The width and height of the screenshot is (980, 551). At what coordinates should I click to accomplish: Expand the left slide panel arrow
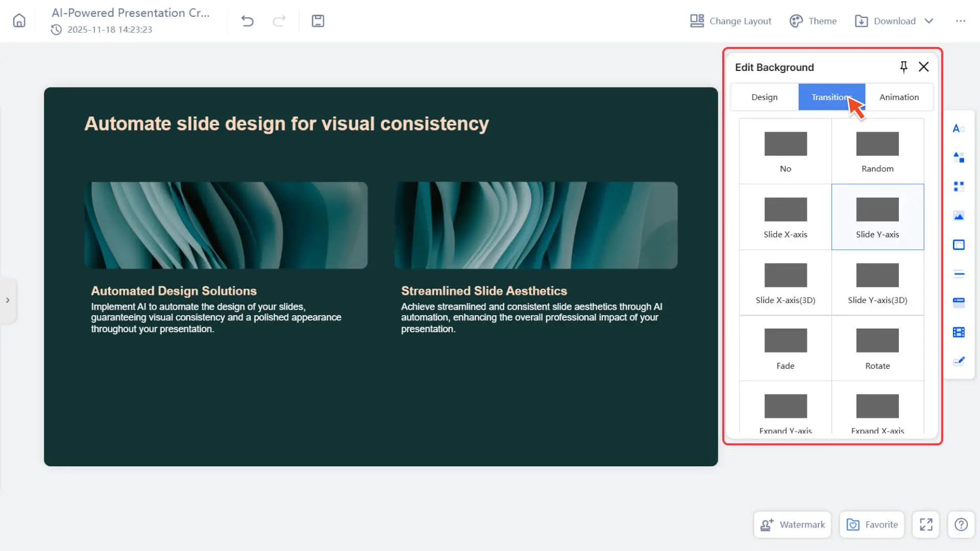(8, 300)
